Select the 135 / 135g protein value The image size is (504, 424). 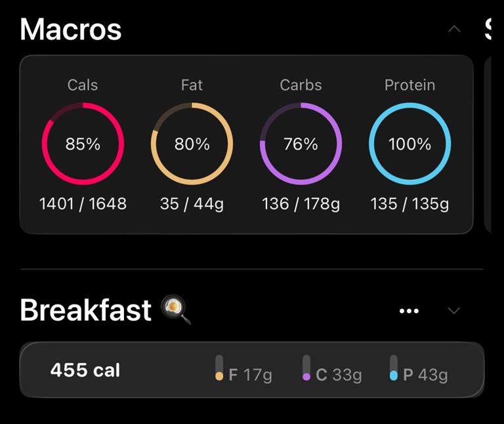click(x=409, y=203)
